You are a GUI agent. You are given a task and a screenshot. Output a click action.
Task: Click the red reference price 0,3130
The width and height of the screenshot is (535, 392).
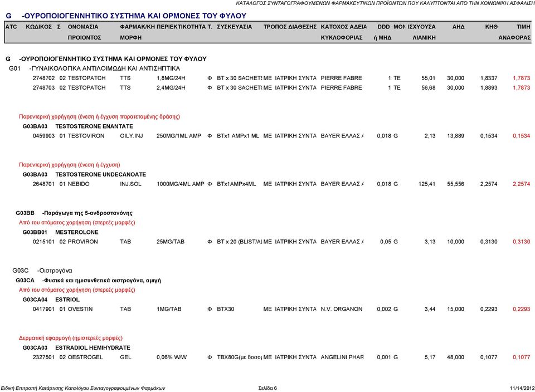point(522,242)
